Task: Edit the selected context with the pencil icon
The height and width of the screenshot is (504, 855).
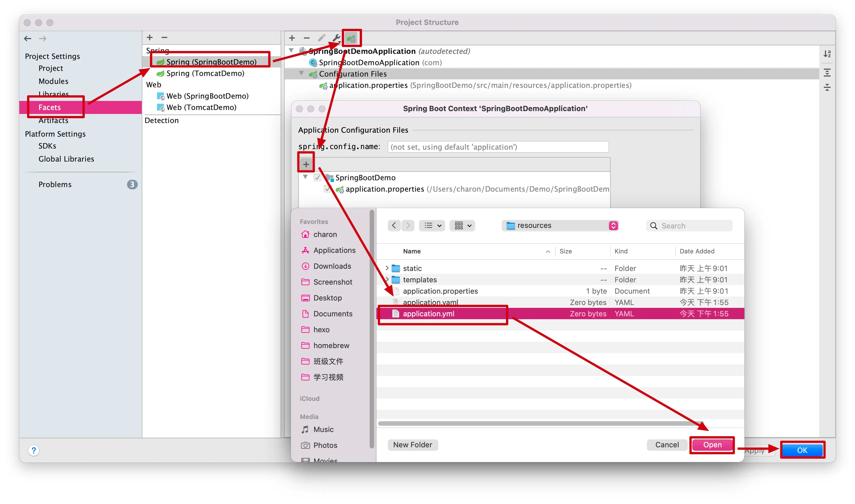Action: (x=321, y=38)
